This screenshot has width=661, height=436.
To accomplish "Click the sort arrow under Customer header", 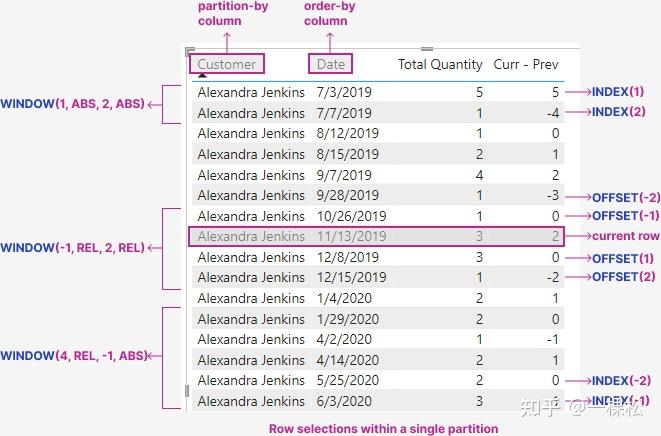I will coord(203,75).
